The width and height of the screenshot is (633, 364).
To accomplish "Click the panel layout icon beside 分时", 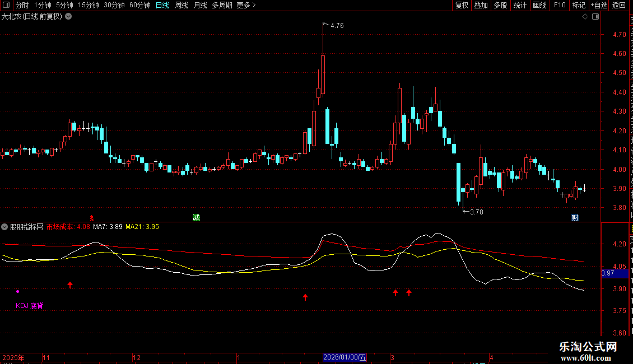I will point(6,5).
